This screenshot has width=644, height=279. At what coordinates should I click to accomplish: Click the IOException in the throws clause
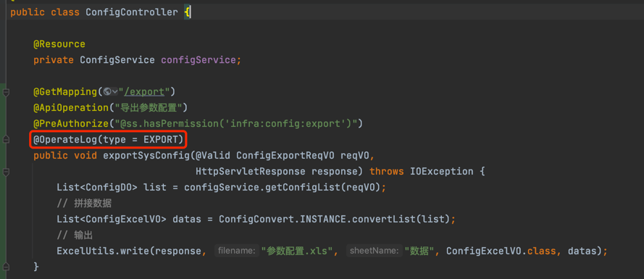point(441,171)
